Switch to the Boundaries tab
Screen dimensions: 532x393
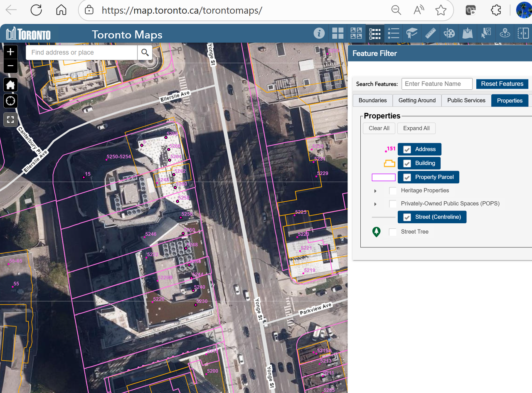pos(372,100)
